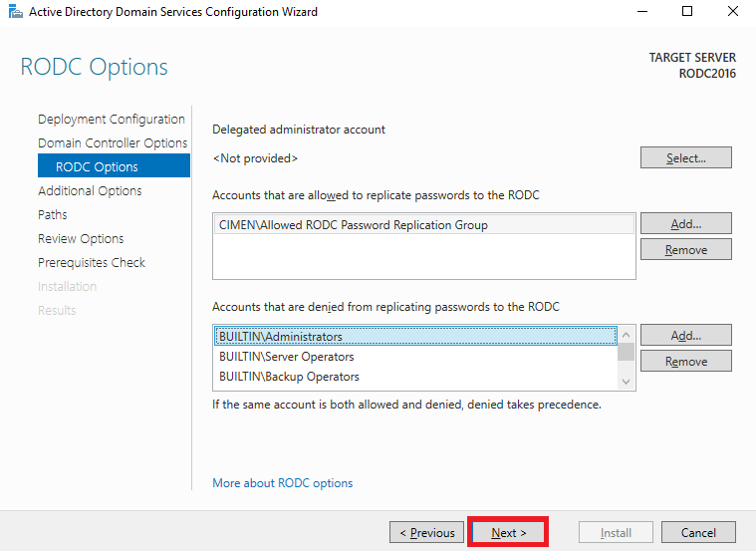Minimize the configuration wizard window
This screenshot has width=756, height=551.
tap(642, 11)
